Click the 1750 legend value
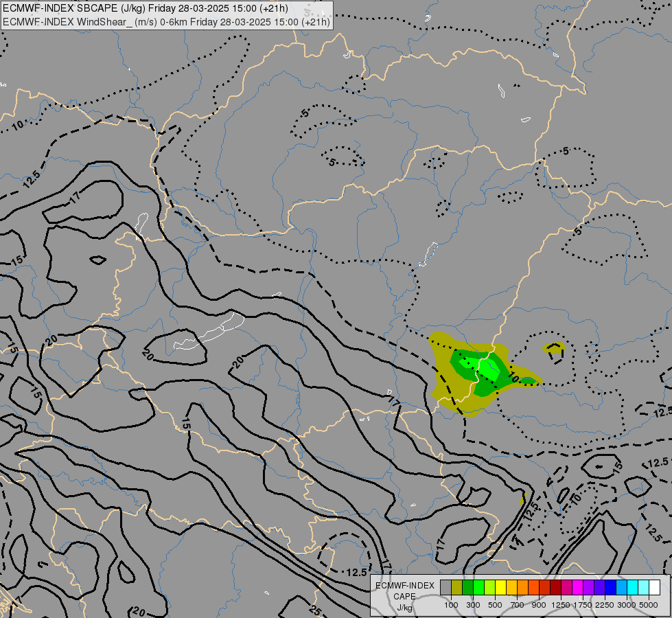The width and height of the screenshot is (672, 618). pyautogui.click(x=583, y=605)
